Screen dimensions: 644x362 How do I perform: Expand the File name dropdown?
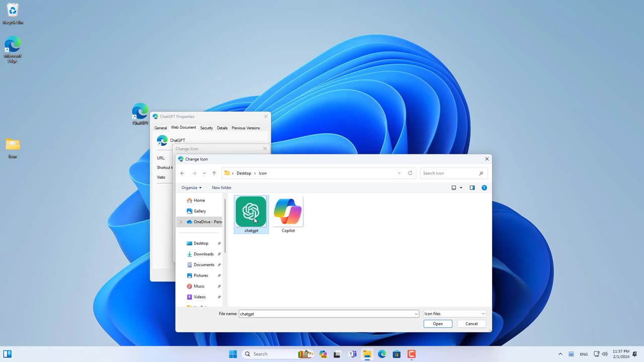click(416, 314)
